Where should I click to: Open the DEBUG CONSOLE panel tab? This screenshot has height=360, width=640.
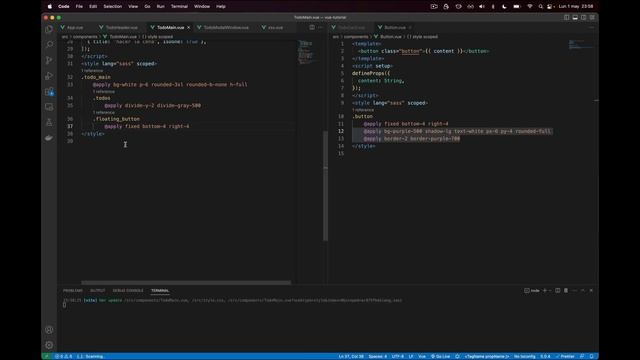[128, 291]
